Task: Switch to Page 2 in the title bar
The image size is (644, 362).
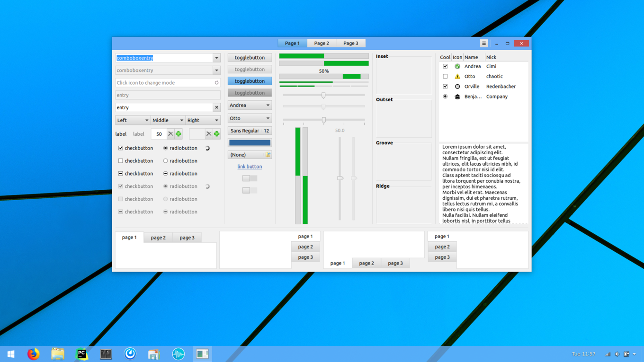Action: coord(322,43)
